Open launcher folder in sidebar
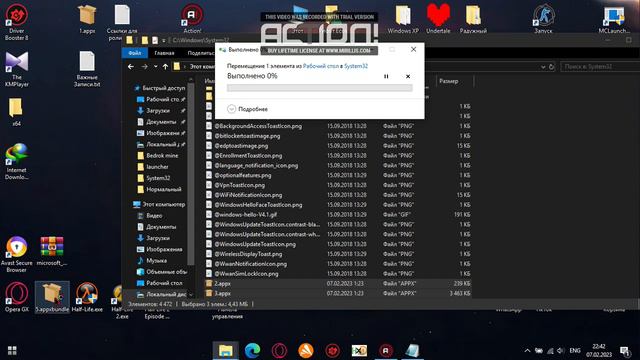The height and width of the screenshot is (360, 640). tap(157, 167)
